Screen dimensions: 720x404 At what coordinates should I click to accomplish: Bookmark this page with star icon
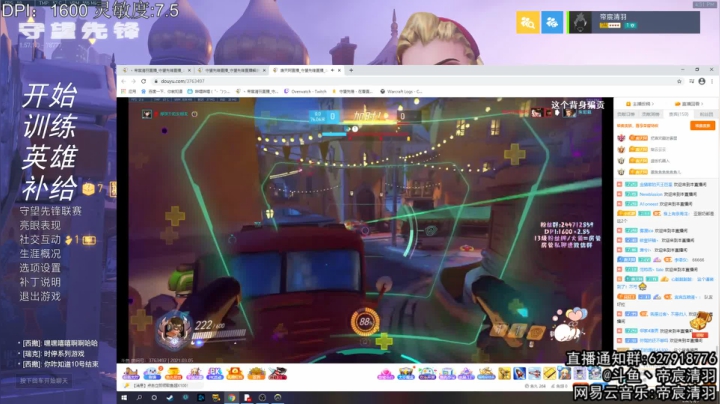679,81
